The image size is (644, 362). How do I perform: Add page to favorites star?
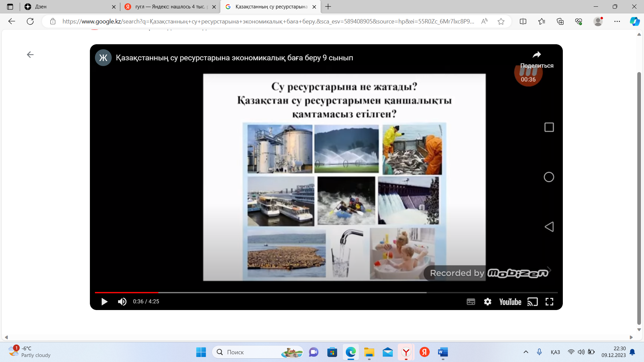[501, 21]
